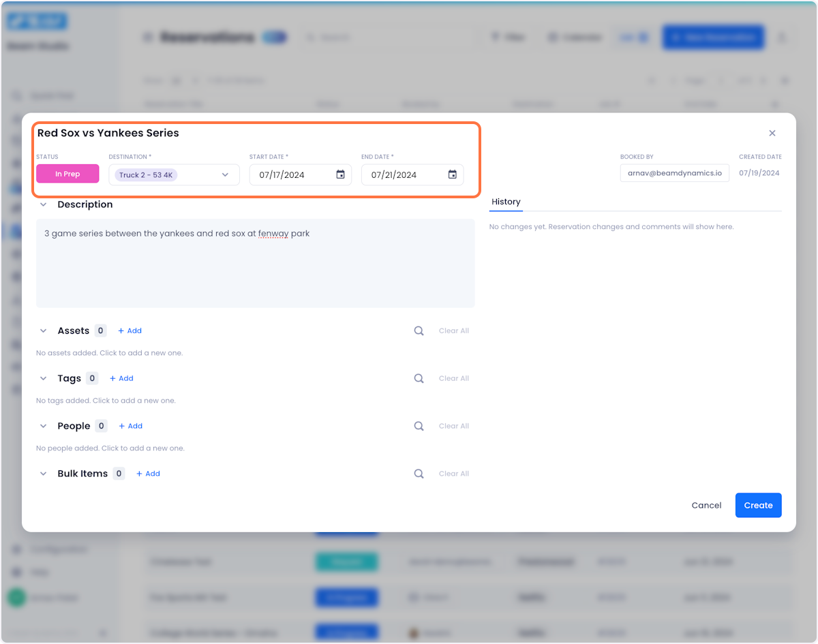Search people with the magnifier icon
The image size is (818, 644).
[419, 426]
